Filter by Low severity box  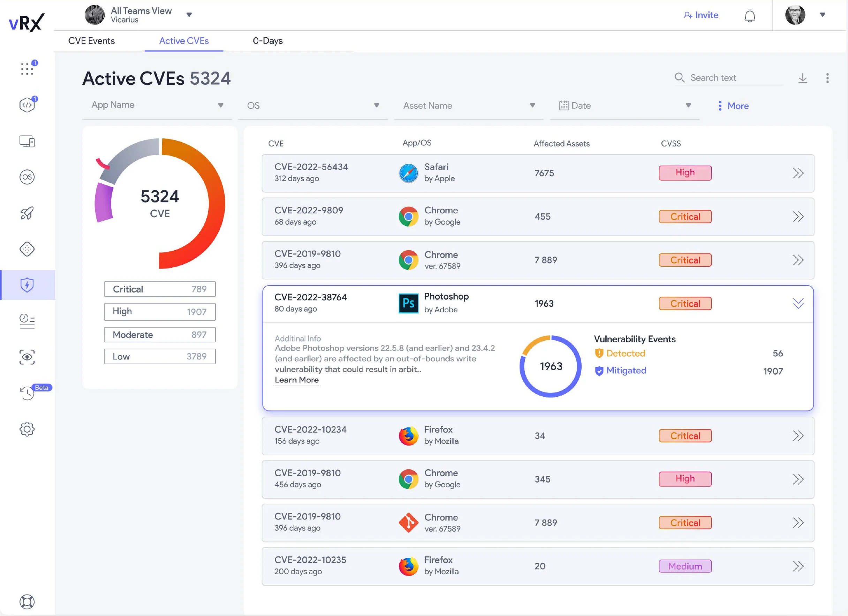160,356
